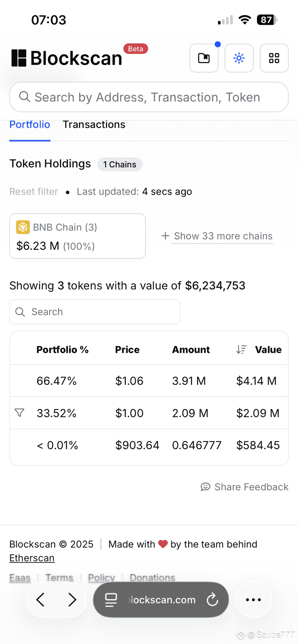Expand Show 33 more chains
This screenshot has width=298, height=644.
(223, 236)
